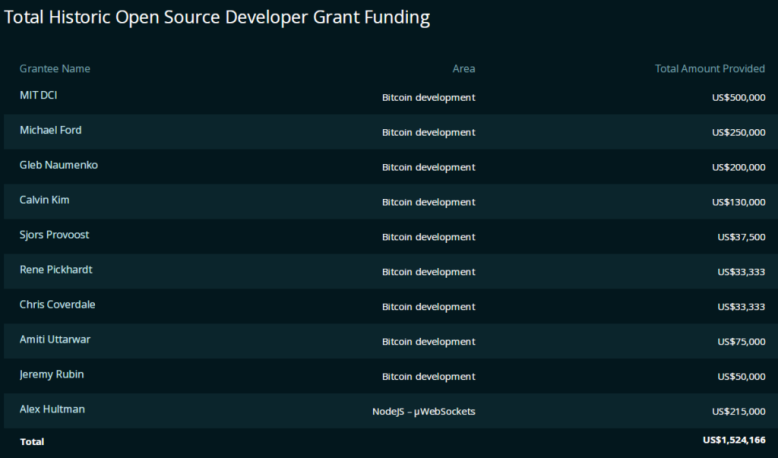Select the US$37,500 amount for Sjors Provoost
This screenshot has height=458, width=778.
(x=741, y=237)
